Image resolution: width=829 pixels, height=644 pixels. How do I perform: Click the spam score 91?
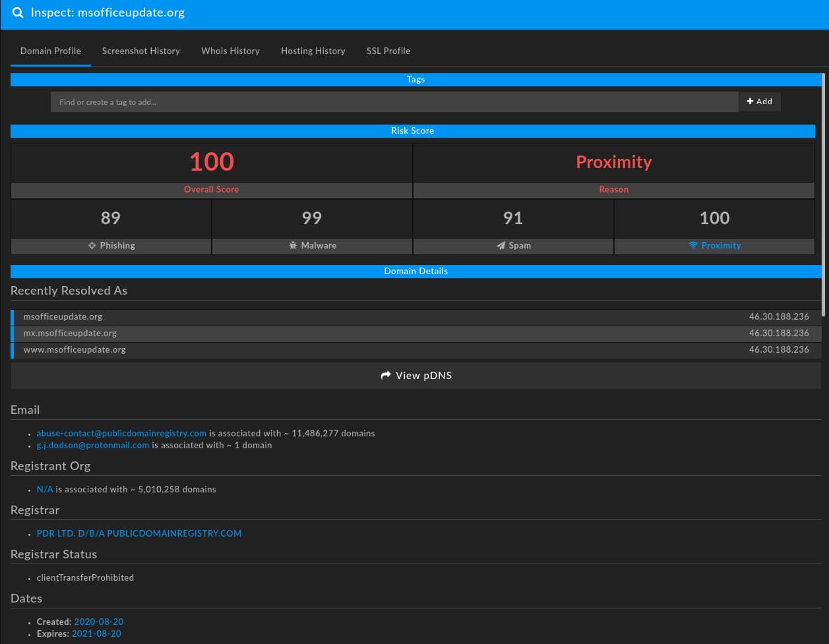point(513,218)
